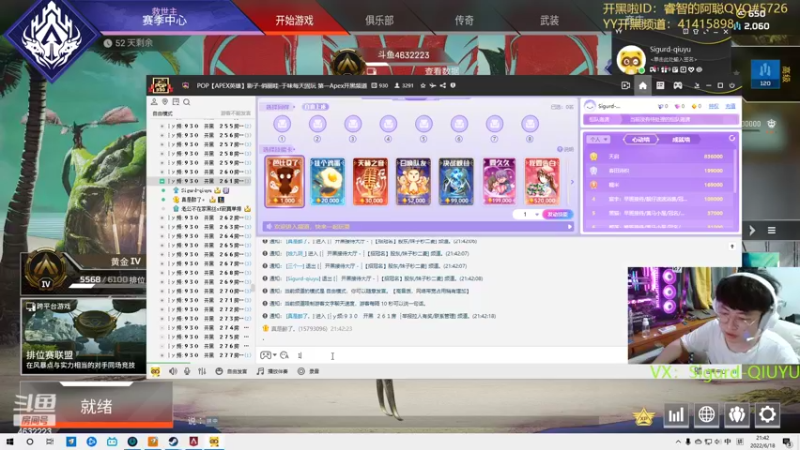Open the user icon above the channel list

coord(154,102)
